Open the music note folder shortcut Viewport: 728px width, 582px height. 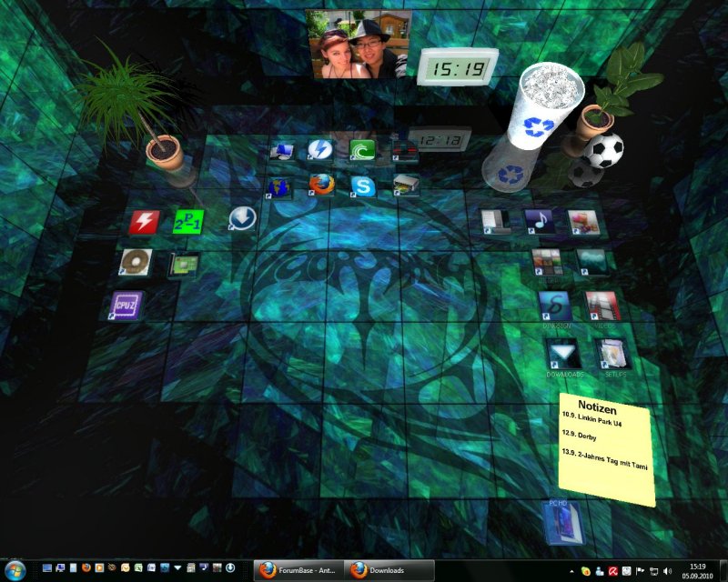pos(539,221)
